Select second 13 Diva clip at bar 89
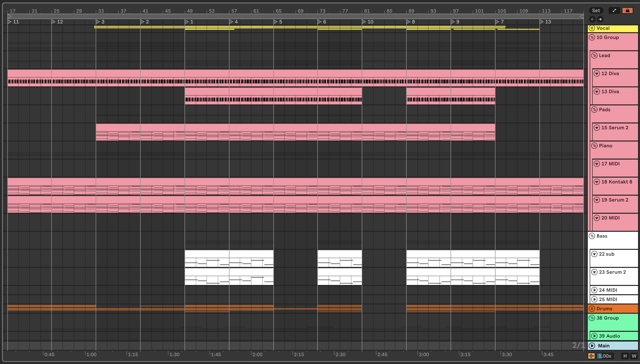Image resolution: width=640 pixels, height=364 pixels. 451,96
